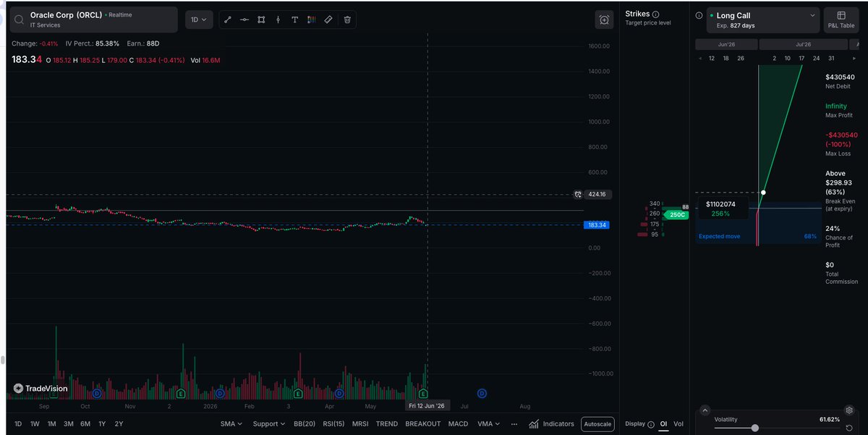Select expiration date 24 in July
868x435 pixels.
tap(816, 59)
